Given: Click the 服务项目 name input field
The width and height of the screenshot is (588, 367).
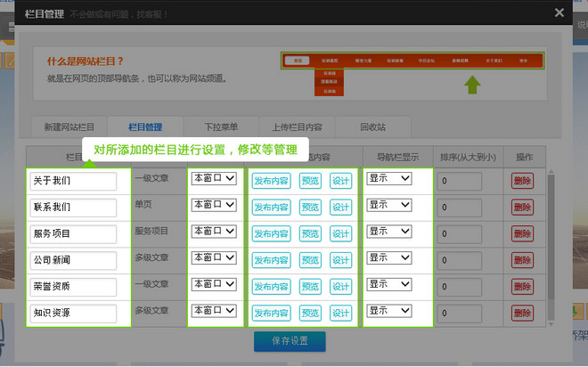Looking at the screenshot, I should pyautogui.click(x=73, y=234).
